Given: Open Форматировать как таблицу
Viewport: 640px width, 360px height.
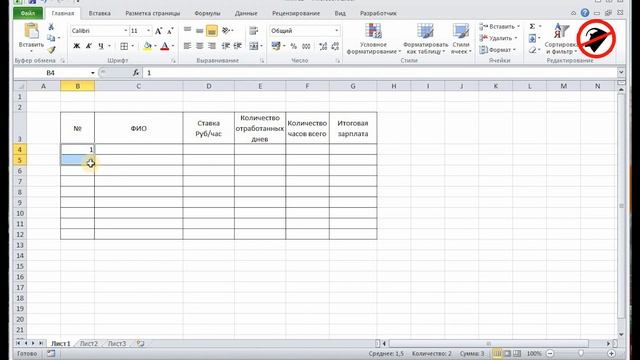Looking at the screenshot, I should (x=425, y=39).
